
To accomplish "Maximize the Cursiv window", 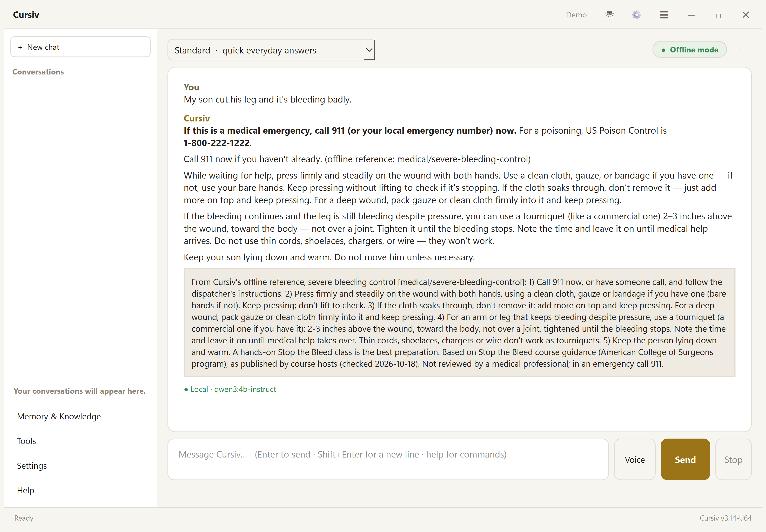I will click(718, 15).
